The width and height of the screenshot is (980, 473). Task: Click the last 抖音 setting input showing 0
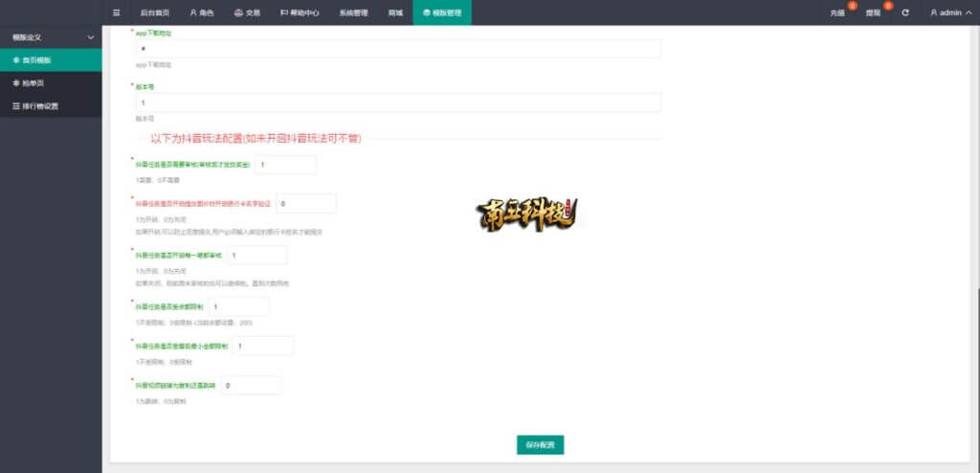252,386
